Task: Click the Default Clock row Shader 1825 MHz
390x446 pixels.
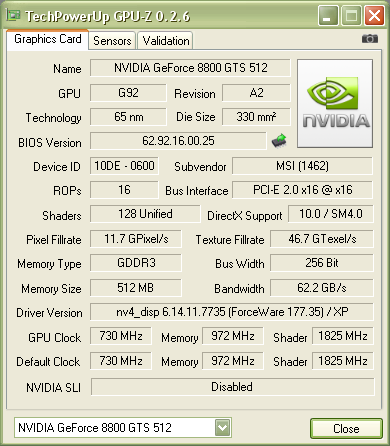Action: coord(343,361)
